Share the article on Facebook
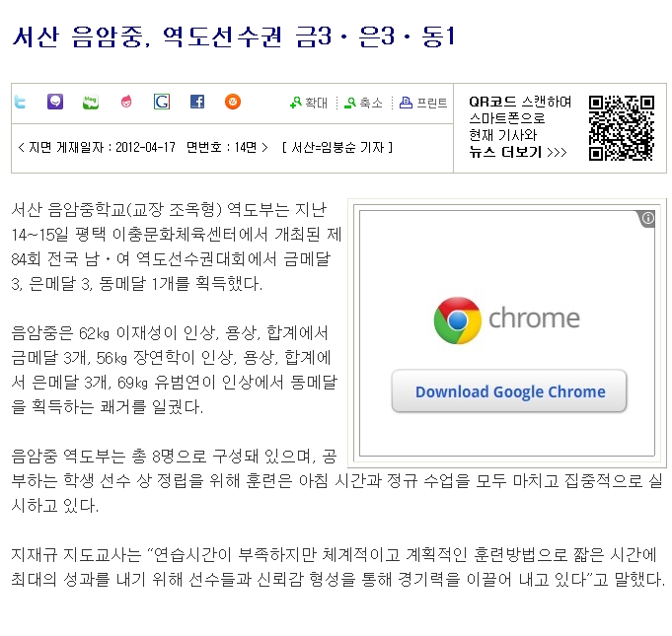This screenshot has height=636, width=672. tap(197, 102)
